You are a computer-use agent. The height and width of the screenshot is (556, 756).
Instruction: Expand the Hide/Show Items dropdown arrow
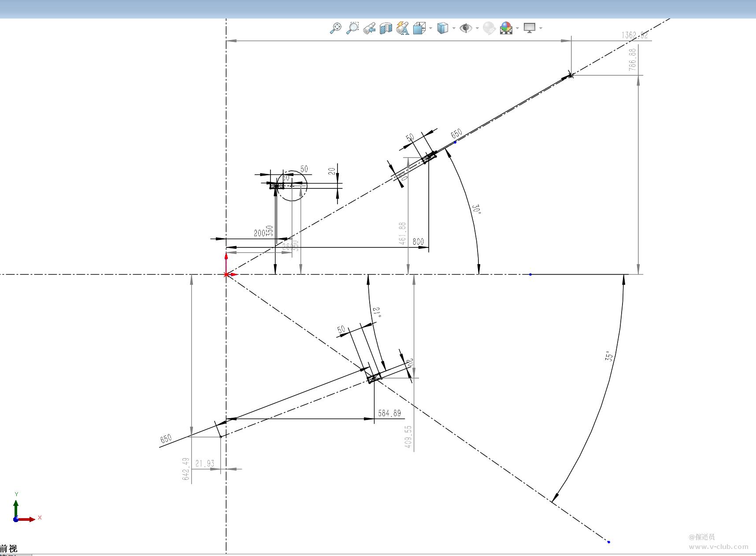click(x=477, y=28)
